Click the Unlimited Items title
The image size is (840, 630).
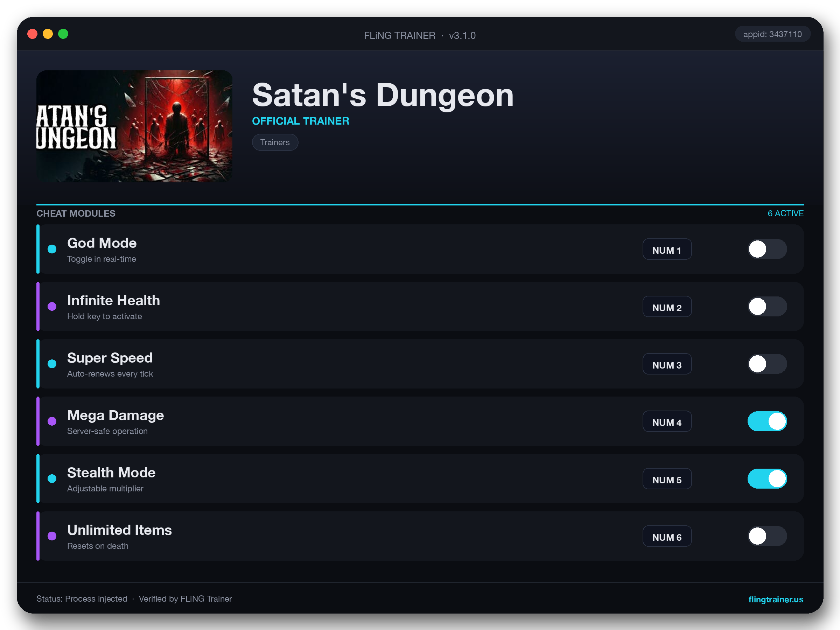[120, 530]
